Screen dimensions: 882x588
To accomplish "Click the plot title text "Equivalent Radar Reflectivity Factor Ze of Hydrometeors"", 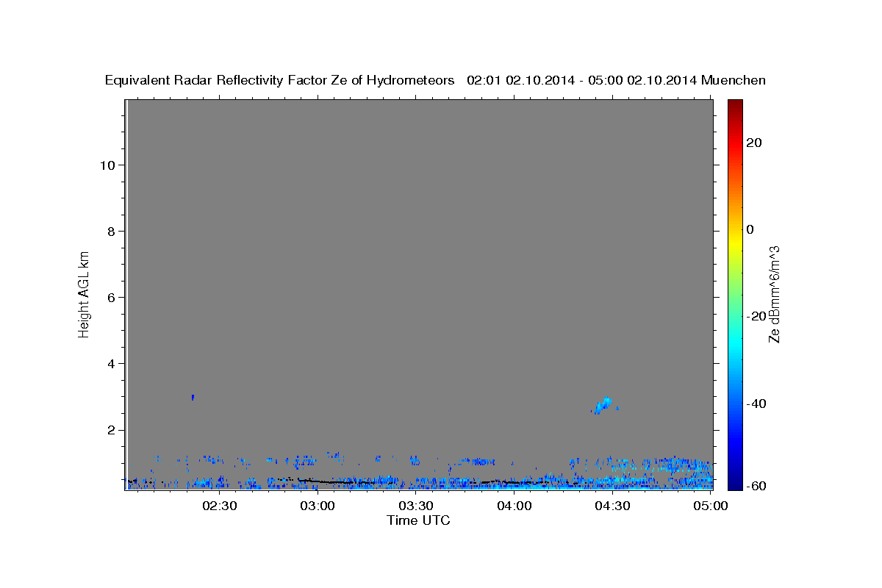I will tap(280, 81).
